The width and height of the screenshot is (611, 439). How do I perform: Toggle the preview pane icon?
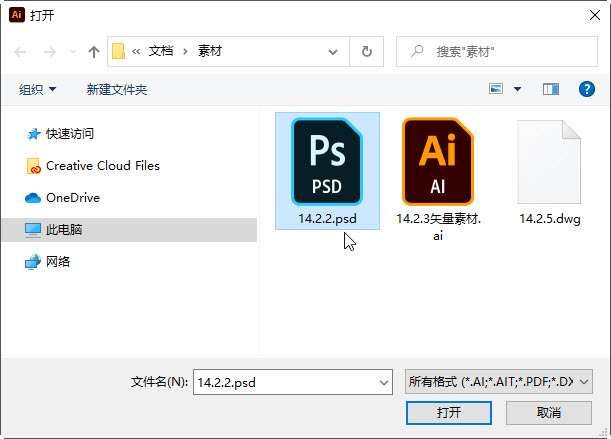551,89
